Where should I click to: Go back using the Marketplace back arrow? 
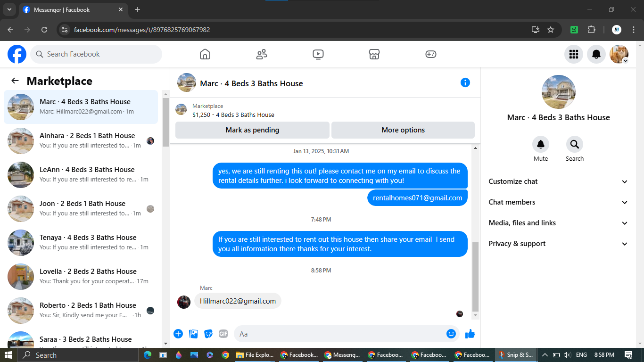click(x=15, y=81)
